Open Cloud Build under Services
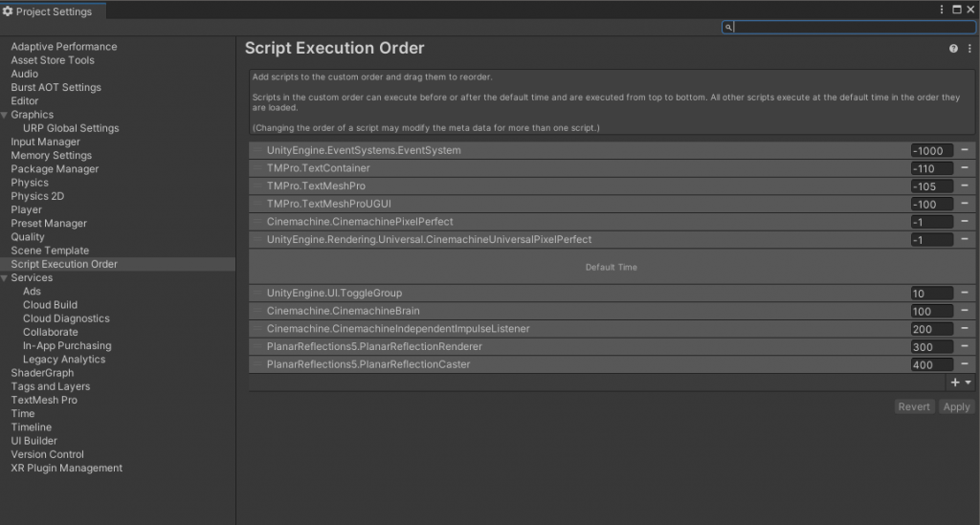The width and height of the screenshot is (980, 525). (x=50, y=305)
